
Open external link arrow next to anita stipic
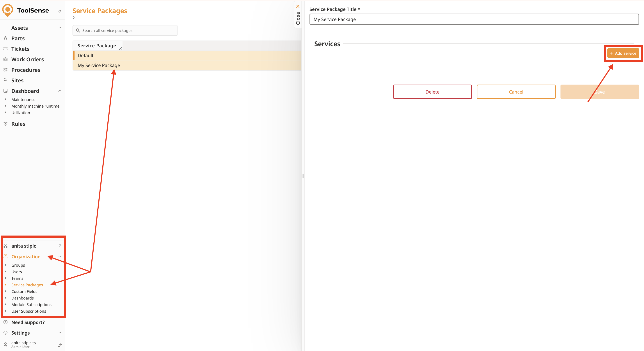60,246
